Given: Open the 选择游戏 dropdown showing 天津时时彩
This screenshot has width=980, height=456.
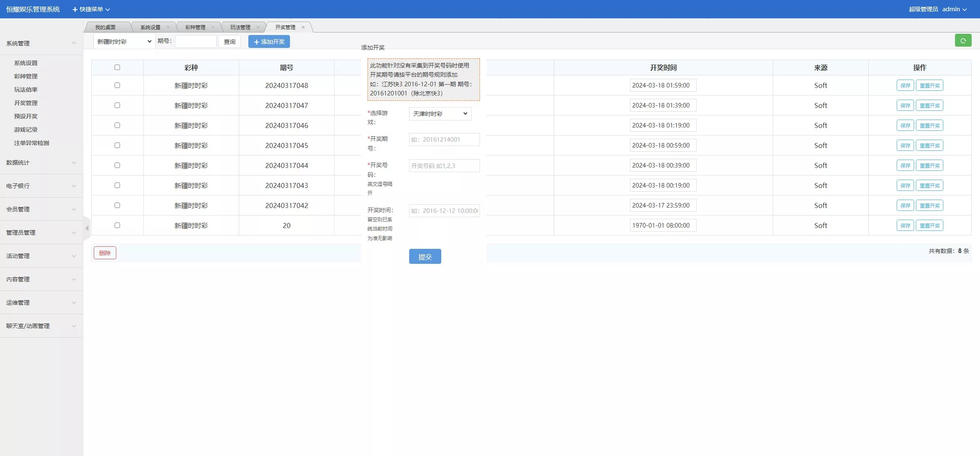Looking at the screenshot, I should point(440,114).
